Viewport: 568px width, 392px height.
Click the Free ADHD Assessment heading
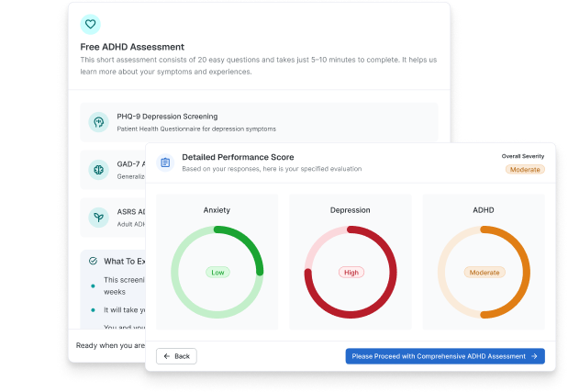(x=132, y=47)
